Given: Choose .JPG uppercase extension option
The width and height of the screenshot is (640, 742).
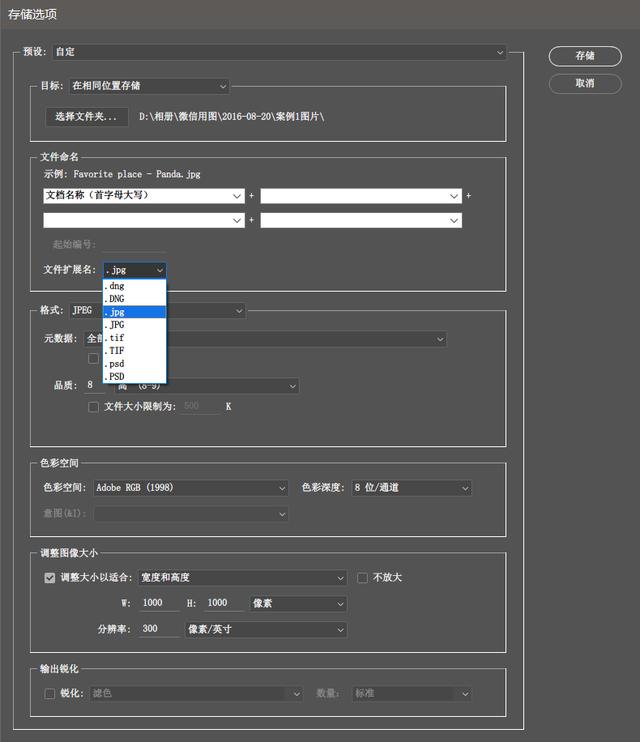Looking at the screenshot, I should point(134,325).
